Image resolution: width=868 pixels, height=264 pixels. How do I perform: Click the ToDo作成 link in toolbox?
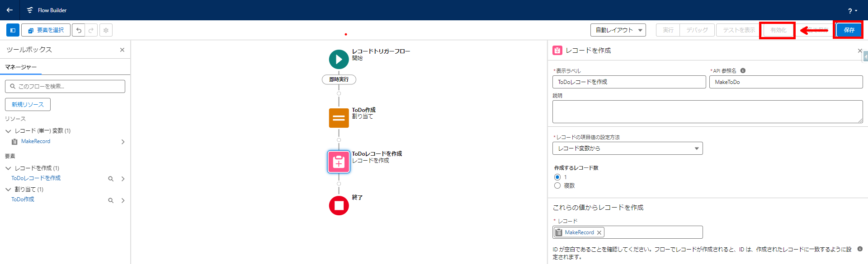pos(23,199)
